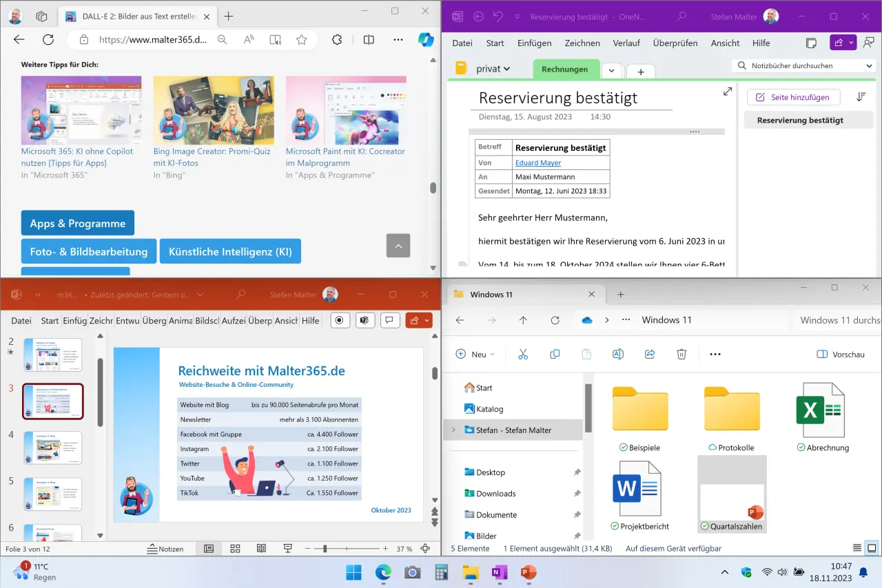Click the Apps & Programme category button

pyautogui.click(x=78, y=223)
